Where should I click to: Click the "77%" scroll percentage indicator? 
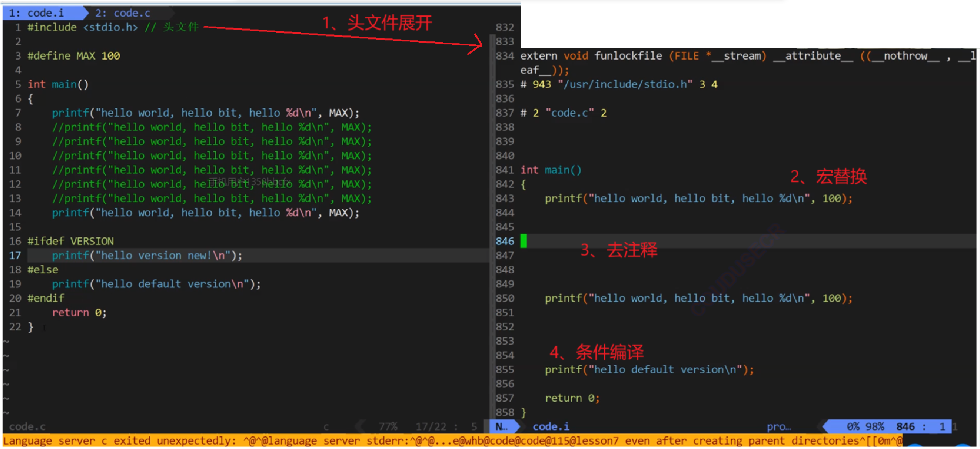click(388, 426)
